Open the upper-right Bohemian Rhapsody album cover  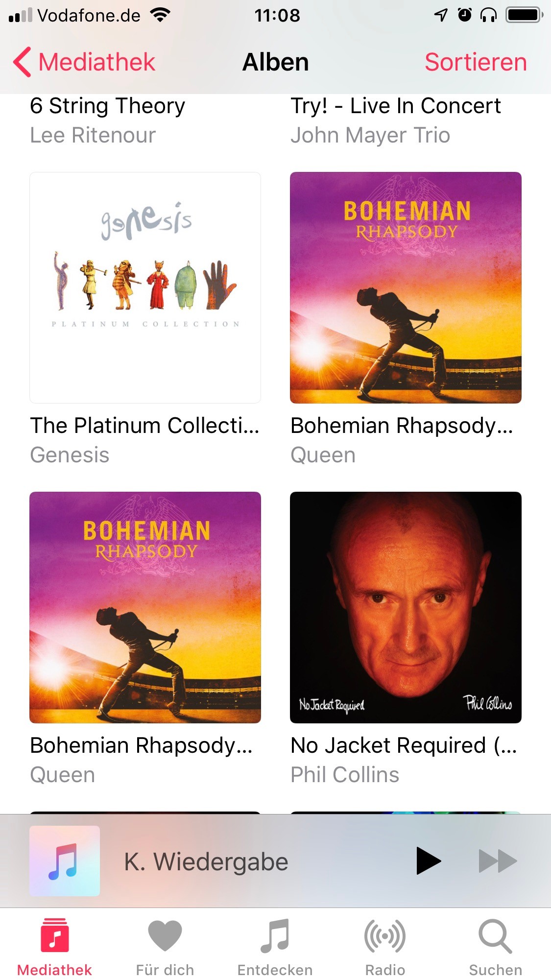point(406,287)
